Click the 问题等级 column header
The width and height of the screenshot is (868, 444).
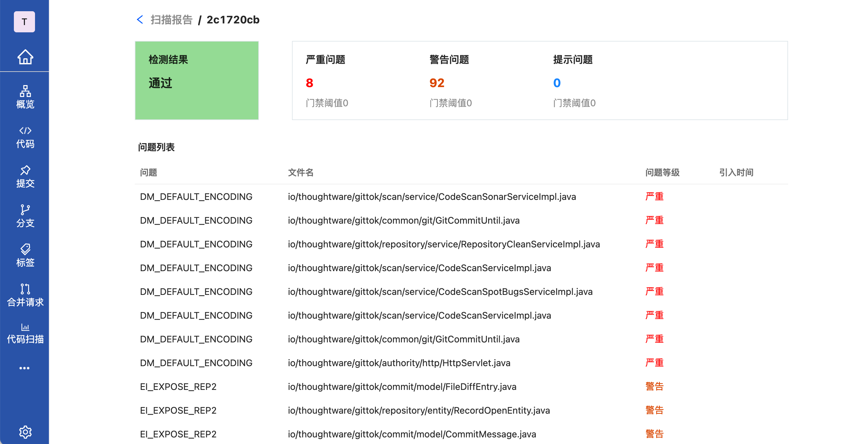pyautogui.click(x=662, y=172)
